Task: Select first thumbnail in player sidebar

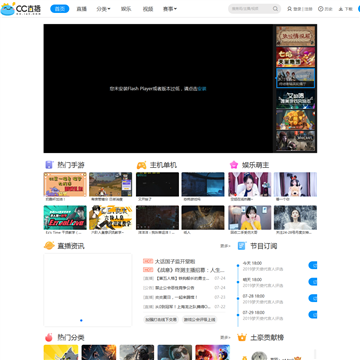Action: (295, 36)
